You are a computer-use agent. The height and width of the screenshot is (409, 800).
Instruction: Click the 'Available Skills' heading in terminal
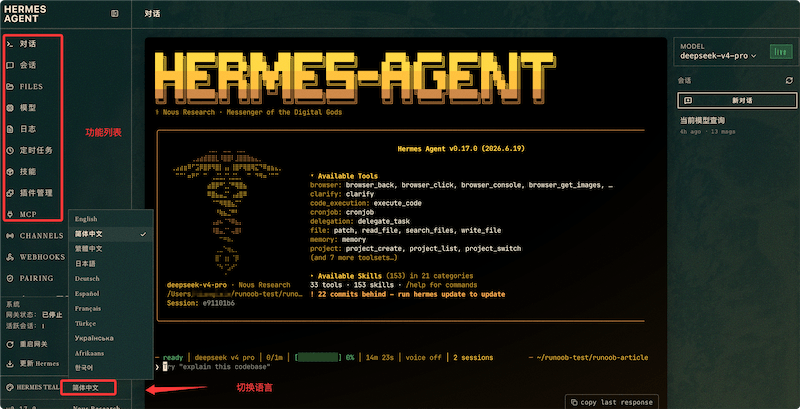349,275
